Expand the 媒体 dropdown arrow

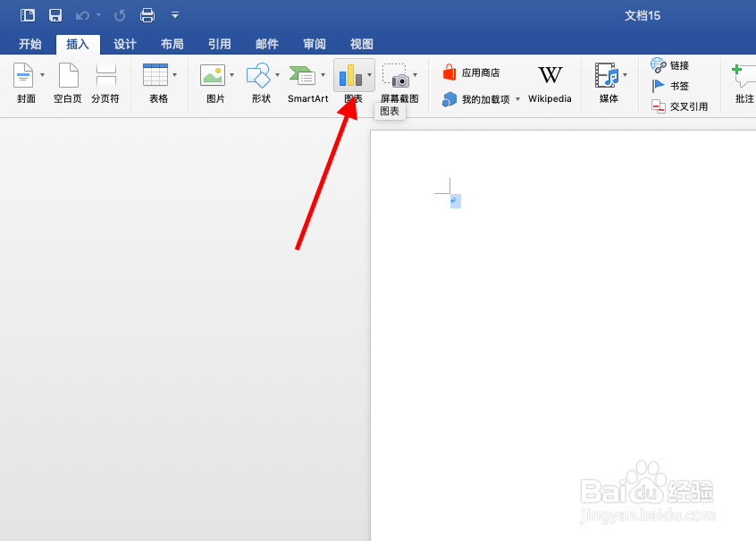pyautogui.click(x=626, y=75)
